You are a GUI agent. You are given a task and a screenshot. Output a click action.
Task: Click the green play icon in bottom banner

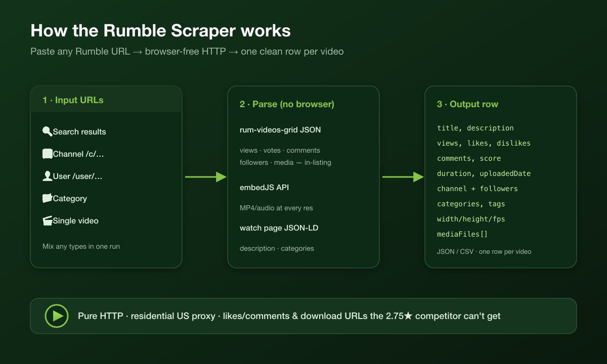pos(56,316)
